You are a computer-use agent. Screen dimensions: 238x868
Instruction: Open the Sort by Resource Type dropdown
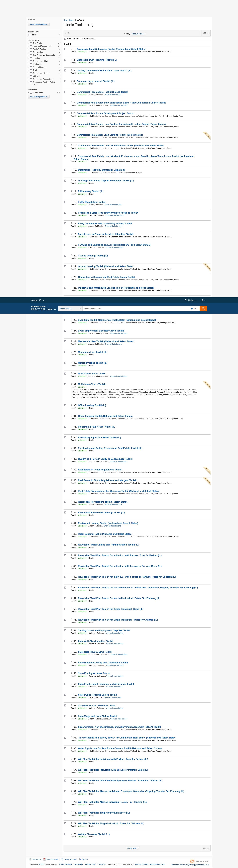click(x=138, y=34)
